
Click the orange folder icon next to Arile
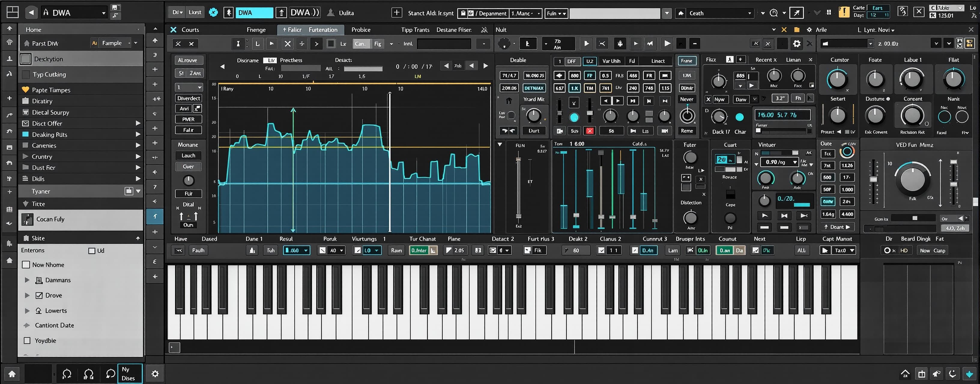click(797, 30)
